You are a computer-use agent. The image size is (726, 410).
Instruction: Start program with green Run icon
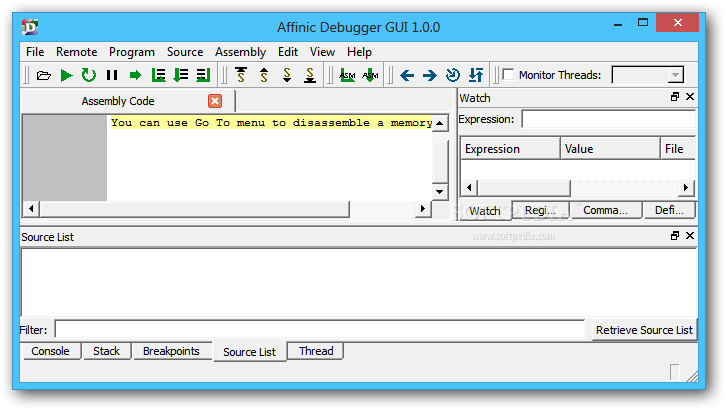click(x=66, y=75)
